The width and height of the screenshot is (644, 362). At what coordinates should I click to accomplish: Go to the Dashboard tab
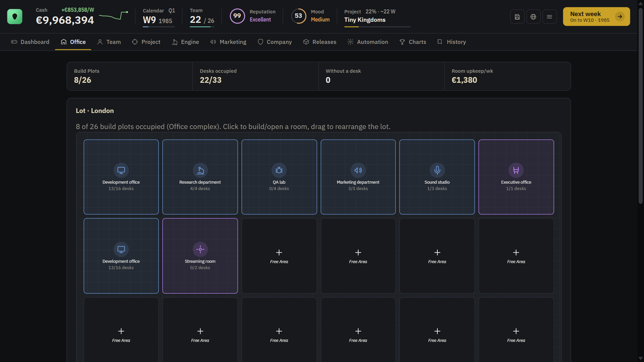(x=30, y=42)
